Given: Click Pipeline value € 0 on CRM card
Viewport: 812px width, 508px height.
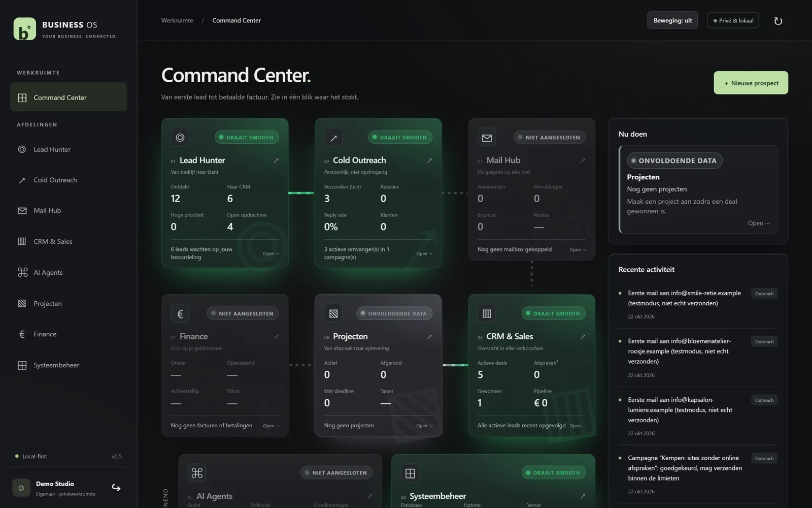Looking at the screenshot, I should click(x=540, y=403).
